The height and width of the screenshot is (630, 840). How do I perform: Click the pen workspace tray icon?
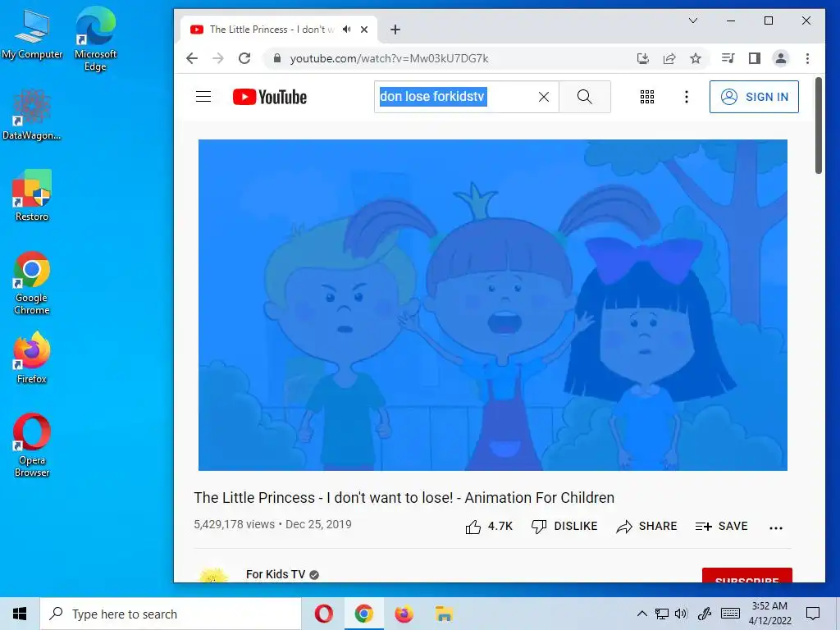click(704, 614)
